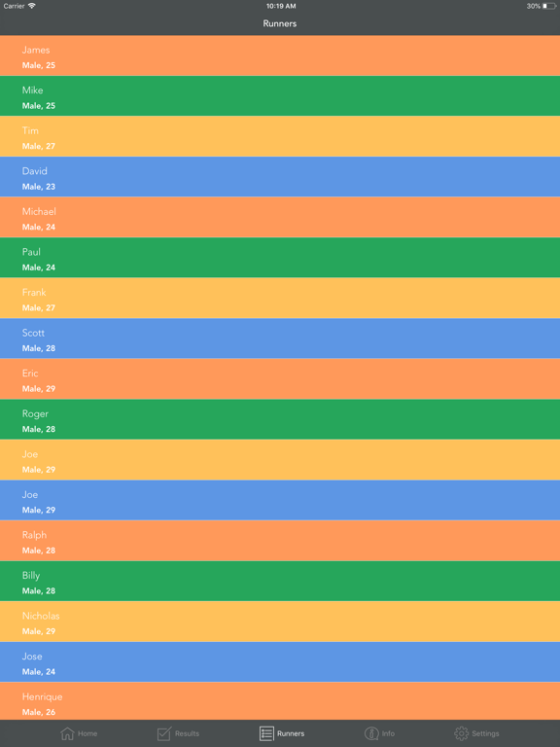The width and height of the screenshot is (560, 747).
Task: Tap the 10:19 AM clock
Action: (x=281, y=6)
